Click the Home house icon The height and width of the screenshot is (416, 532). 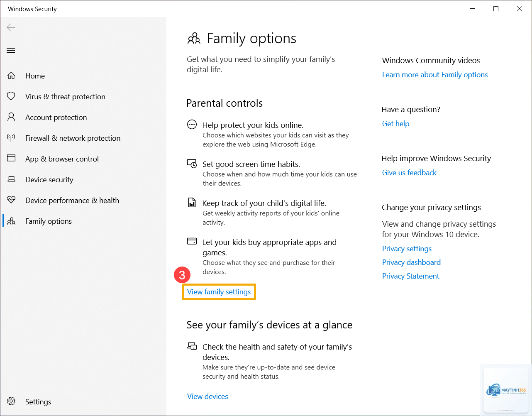(x=11, y=76)
